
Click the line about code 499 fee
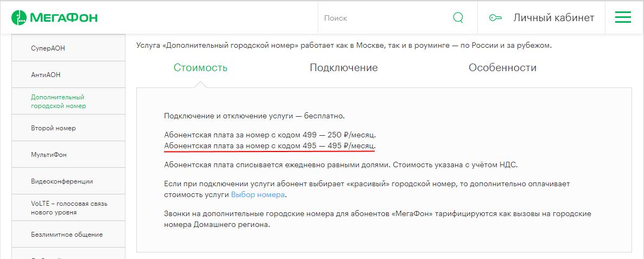click(x=270, y=135)
